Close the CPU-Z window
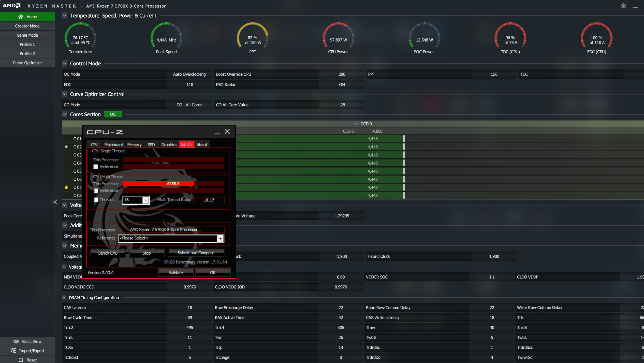Image resolution: width=644 pixels, height=363 pixels. 227,131
